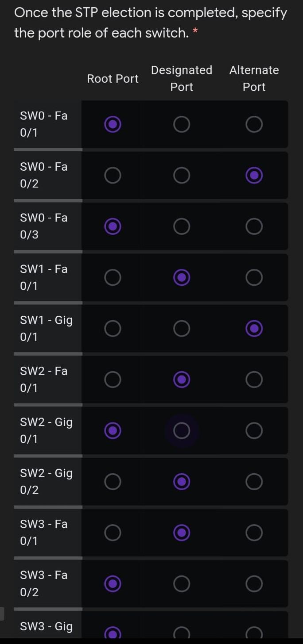303x644 pixels.
Task: Select Designated Port for SW0 - Fa 0/1
Action: pyautogui.click(x=182, y=125)
